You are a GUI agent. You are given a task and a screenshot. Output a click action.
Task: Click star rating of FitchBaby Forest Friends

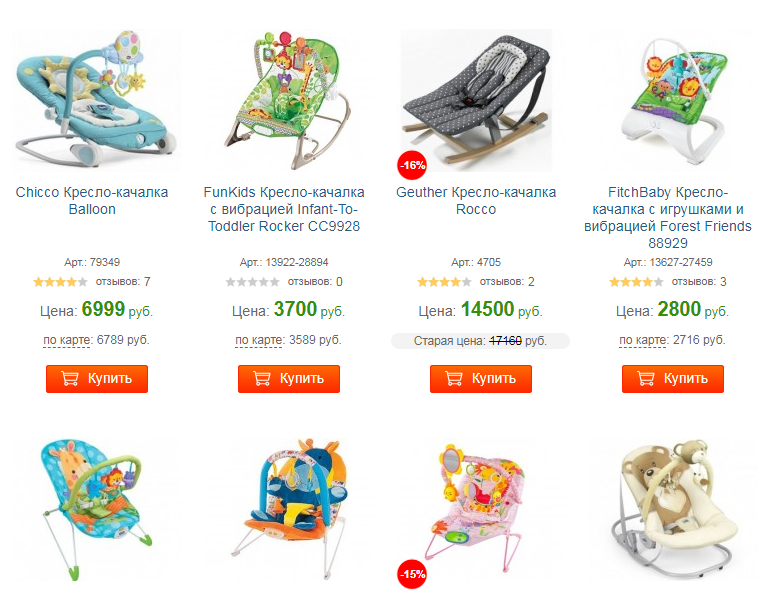click(636, 282)
